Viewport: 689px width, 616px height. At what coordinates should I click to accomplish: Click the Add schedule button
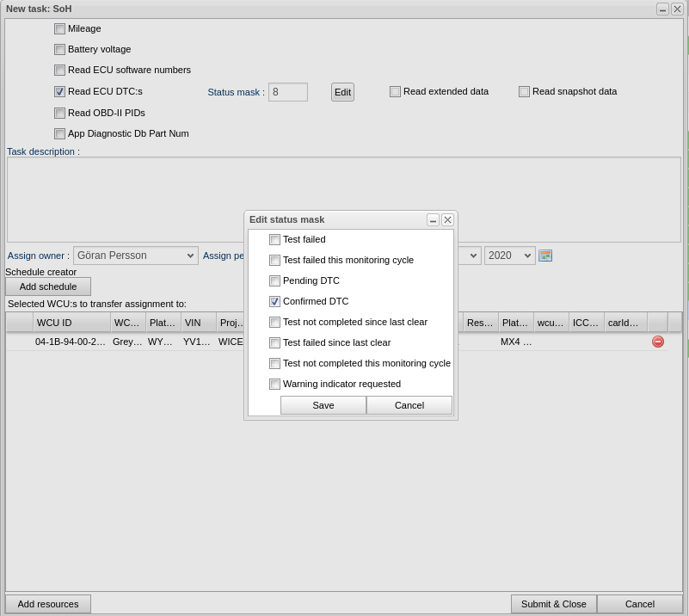[x=48, y=286]
